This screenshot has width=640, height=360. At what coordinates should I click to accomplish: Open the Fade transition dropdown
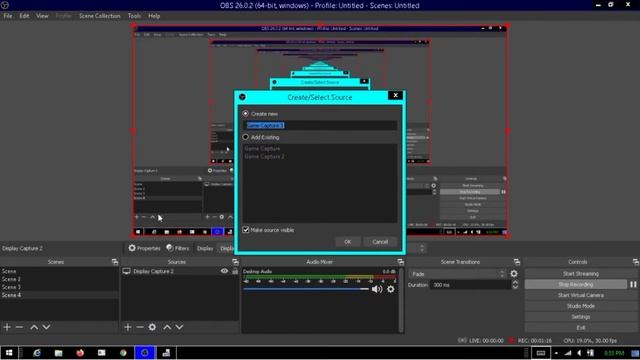click(458, 274)
